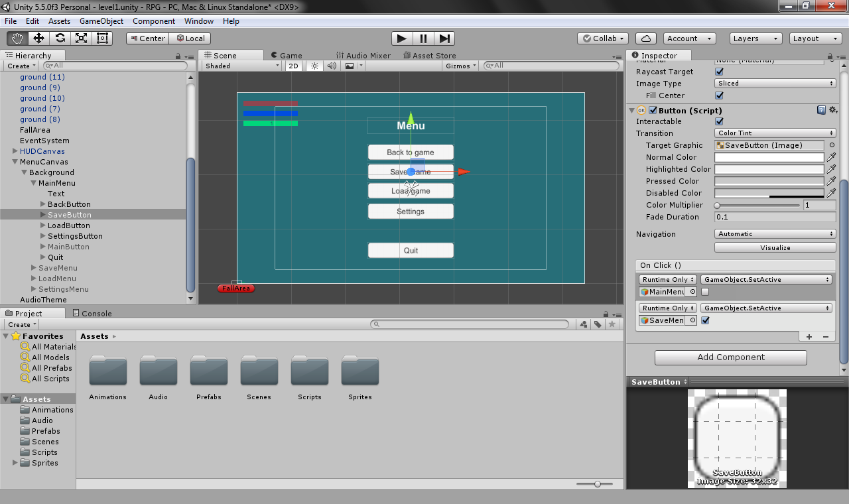
Task: Pick Pressed Color with eyedropper
Action: click(x=831, y=181)
